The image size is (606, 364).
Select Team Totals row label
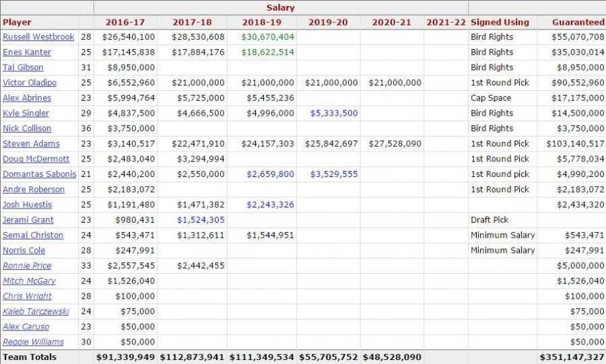30,357
